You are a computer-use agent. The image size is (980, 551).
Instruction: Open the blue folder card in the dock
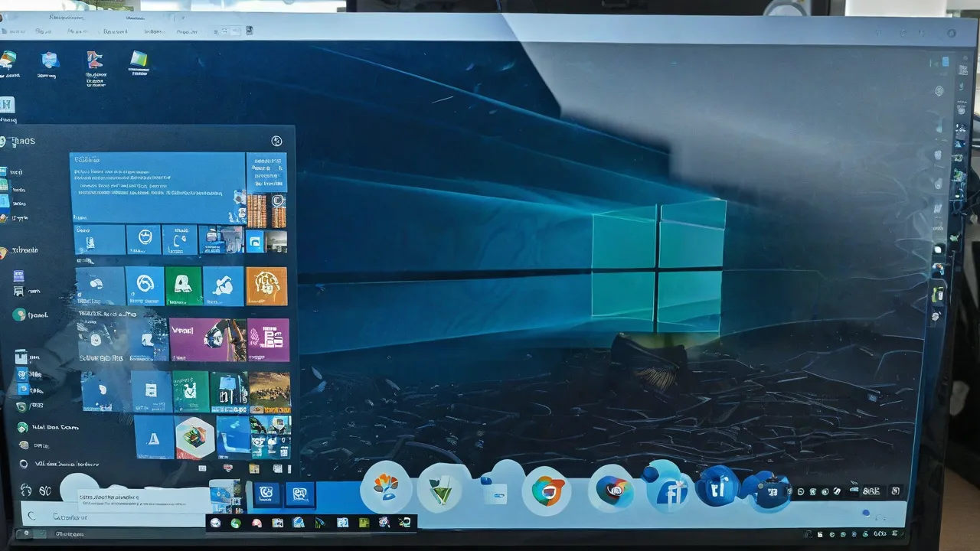(x=494, y=491)
